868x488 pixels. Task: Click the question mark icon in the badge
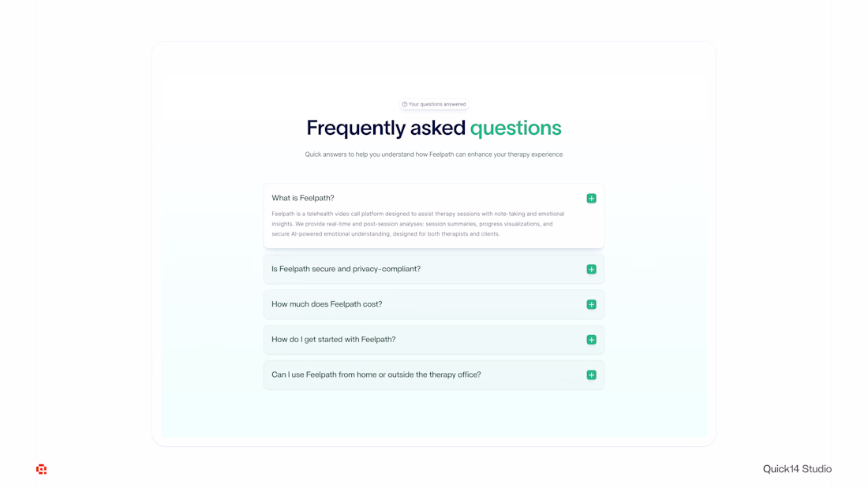point(405,104)
